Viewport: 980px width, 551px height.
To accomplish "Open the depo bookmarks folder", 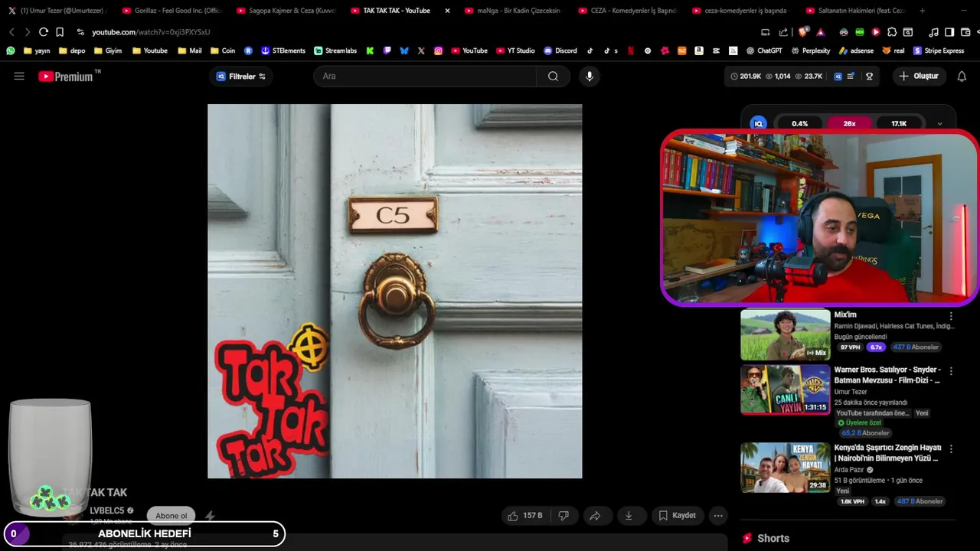I will point(71,51).
